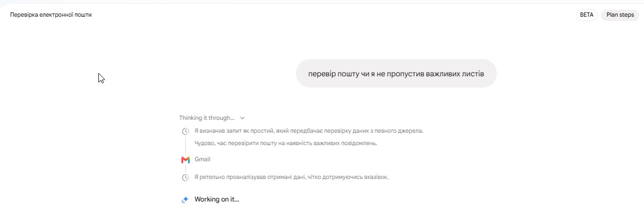This screenshot has height=223, width=644.
Task: Click the clock icon beside 'Я ретельно проаналізував'
Action: coord(186,177)
